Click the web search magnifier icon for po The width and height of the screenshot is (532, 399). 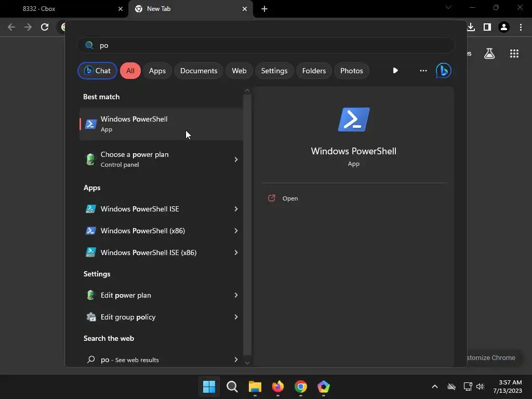tap(91, 360)
